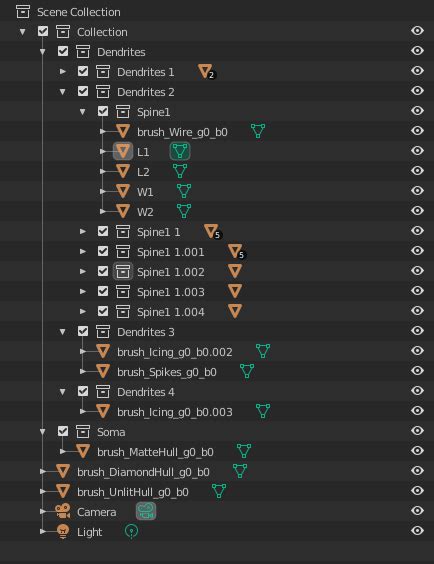Uncheck the Collection exclude checkbox
Viewport: 434px width, 564px height.
43,31
